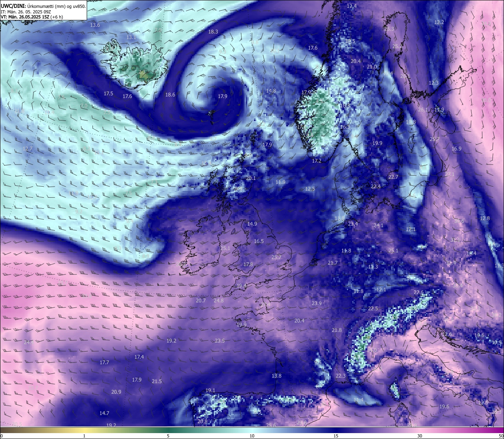The height and width of the screenshot is (439, 504).
Task: Click the 23.9 value over northern France
Action: [x=317, y=304]
